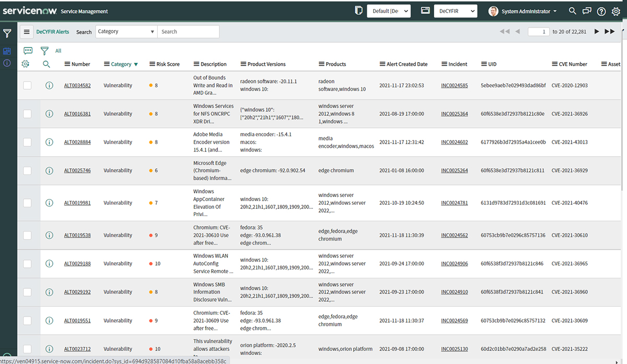Open the Category search field dropdown

(126, 32)
